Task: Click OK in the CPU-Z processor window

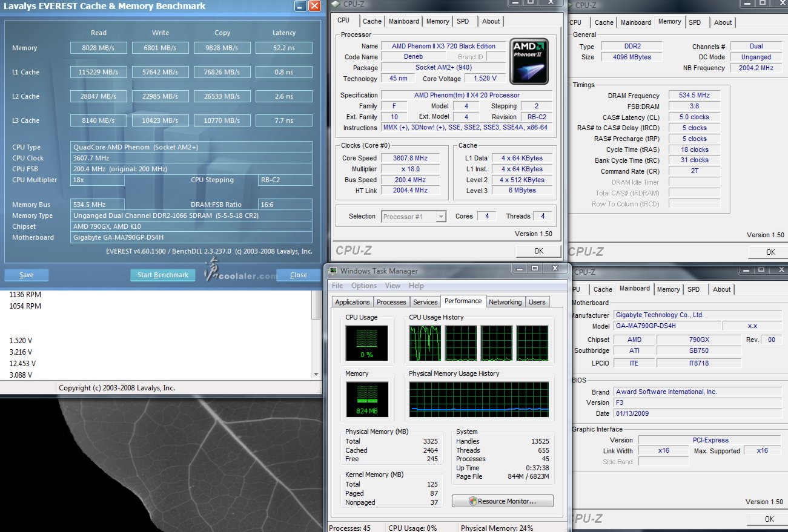Action: [538, 251]
